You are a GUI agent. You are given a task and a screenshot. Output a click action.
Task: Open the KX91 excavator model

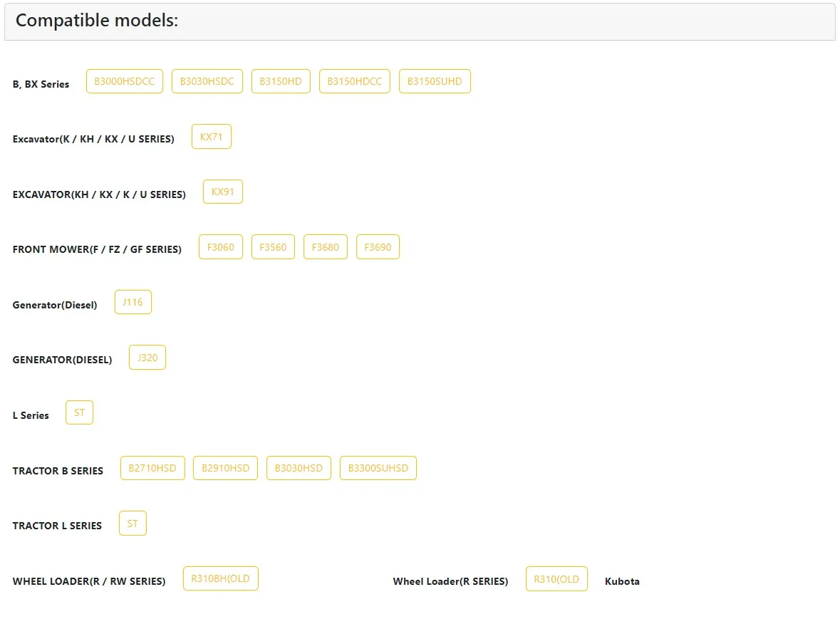click(x=222, y=192)
